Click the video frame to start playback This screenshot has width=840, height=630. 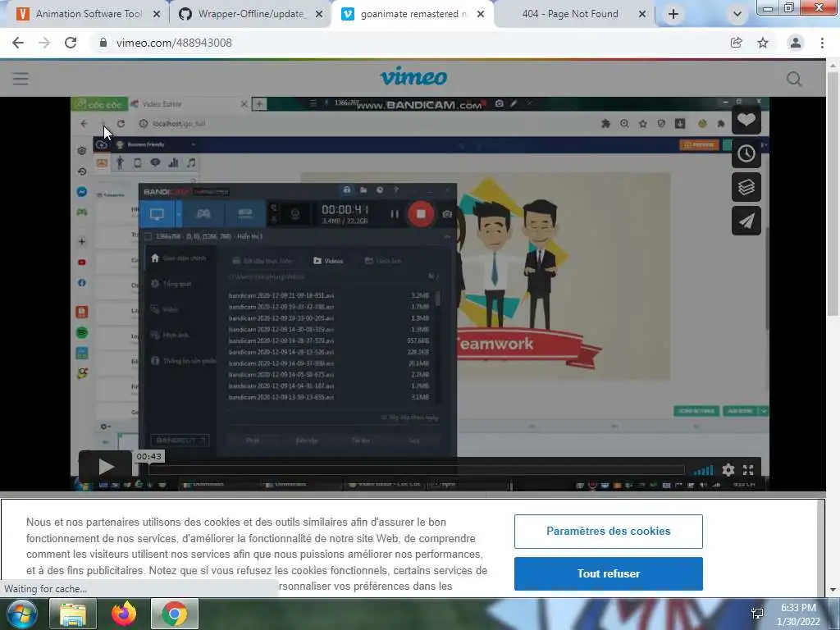pyautogui.click(x=419, y=293)
